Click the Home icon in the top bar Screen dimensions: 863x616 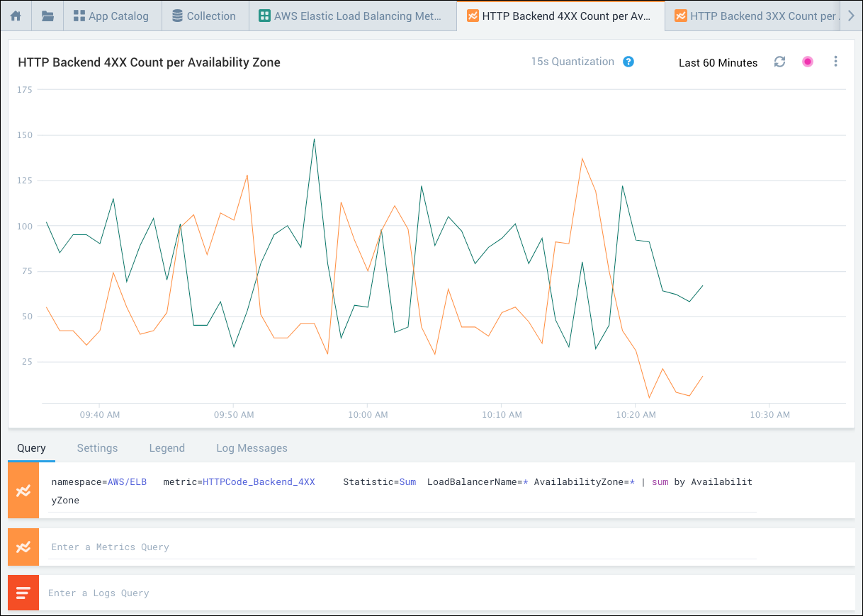[x=16, y=15]
